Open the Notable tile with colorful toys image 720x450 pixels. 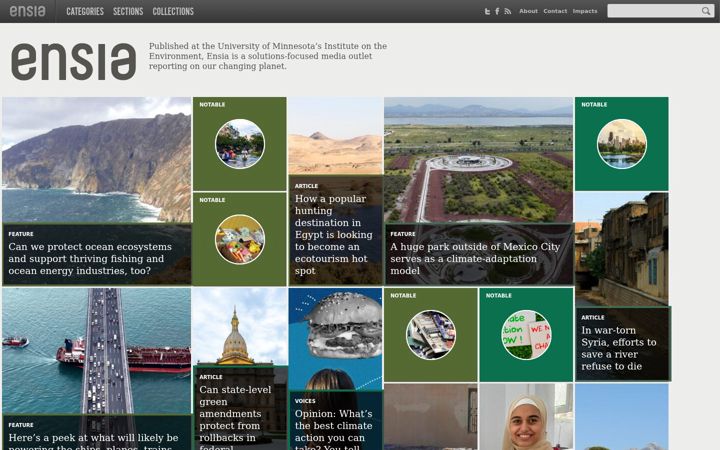[240, 239]
